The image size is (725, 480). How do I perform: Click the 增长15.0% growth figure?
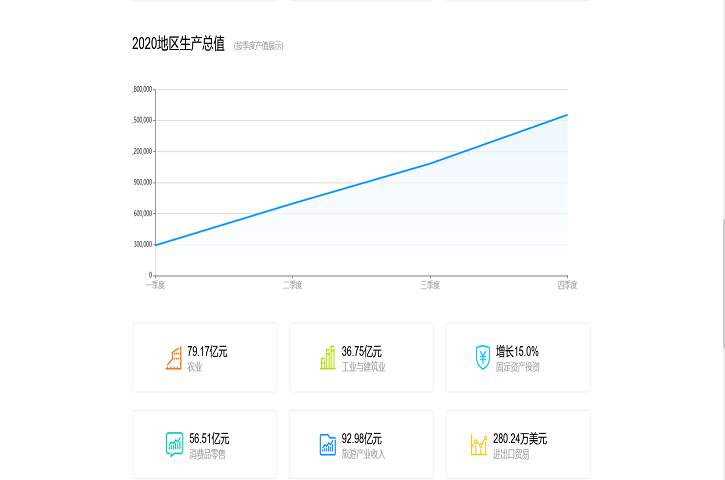[x=517, y=351]
